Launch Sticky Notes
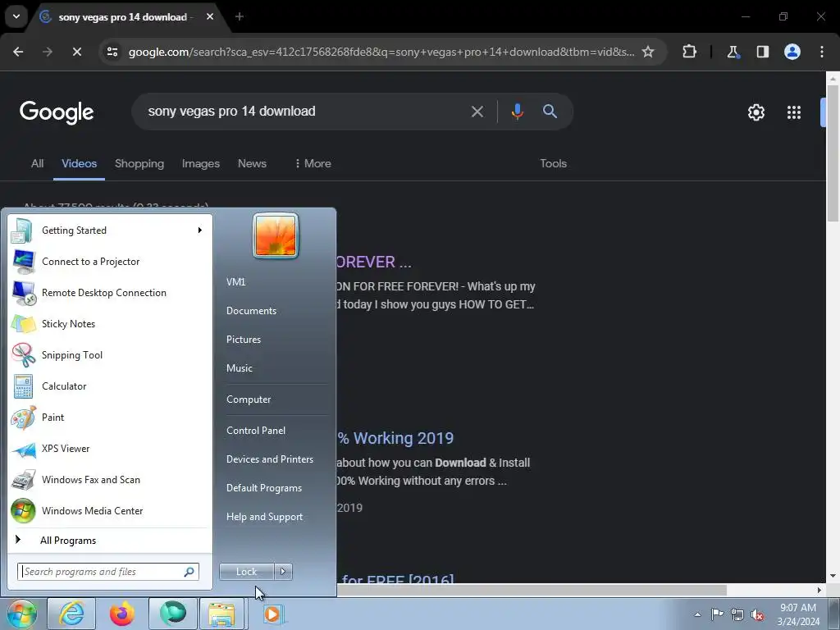This screenshot has width=840, height=630. tap(109, 323)
